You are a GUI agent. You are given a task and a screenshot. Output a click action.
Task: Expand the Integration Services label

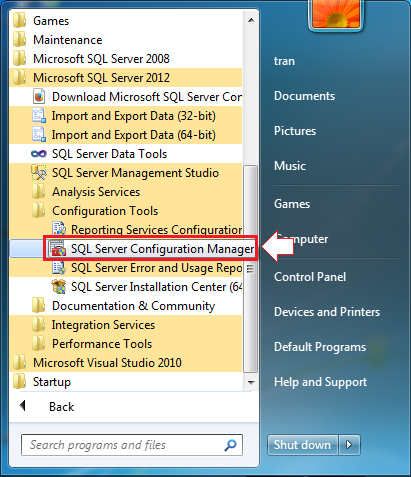pyautogui.click(x=103, y=325)
